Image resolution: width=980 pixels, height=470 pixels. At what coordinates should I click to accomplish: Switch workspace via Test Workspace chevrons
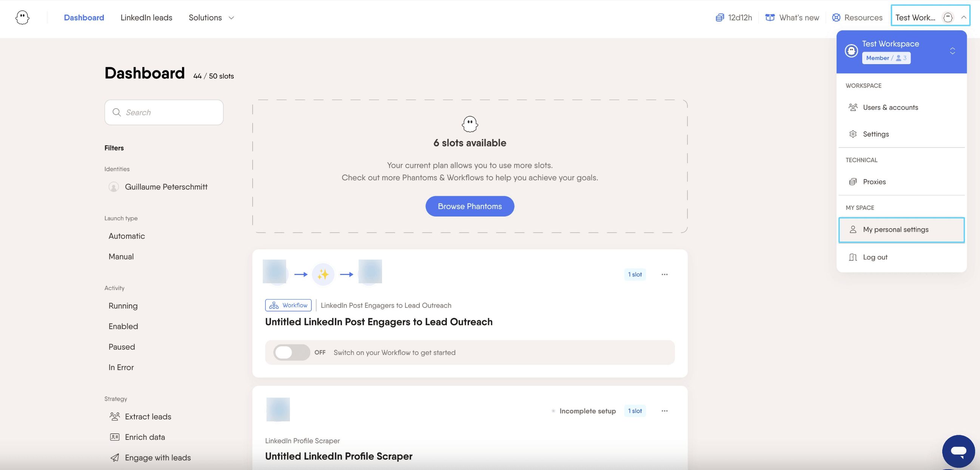952,51
